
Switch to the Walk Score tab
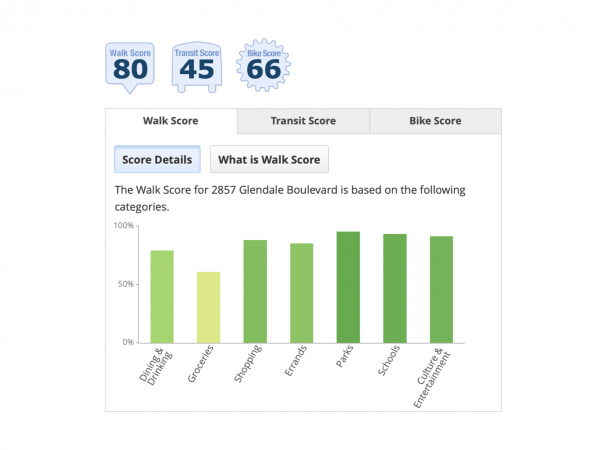[171, 121]
